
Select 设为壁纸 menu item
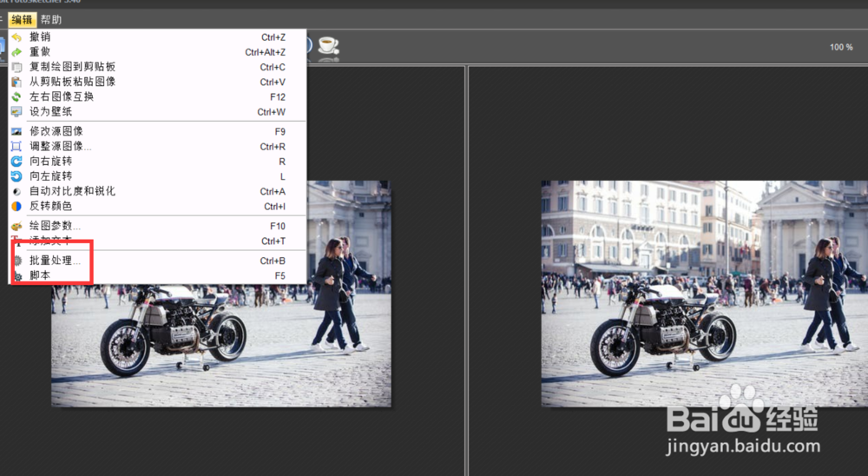(157, 112)
